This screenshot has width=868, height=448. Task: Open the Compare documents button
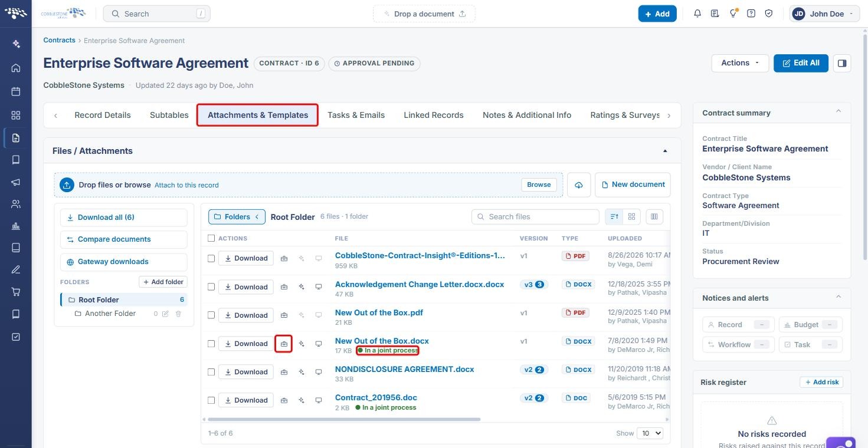click(x=123, y=239)
